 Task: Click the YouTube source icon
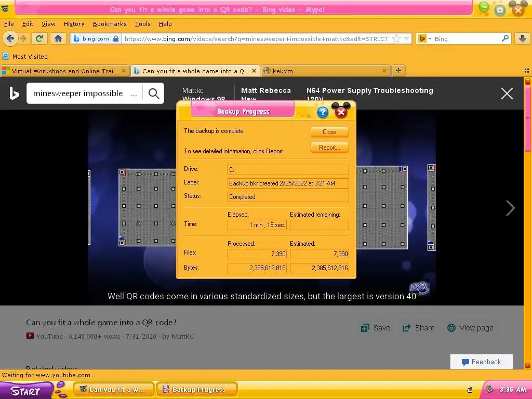pyautogui.click(x=30, y=336)
